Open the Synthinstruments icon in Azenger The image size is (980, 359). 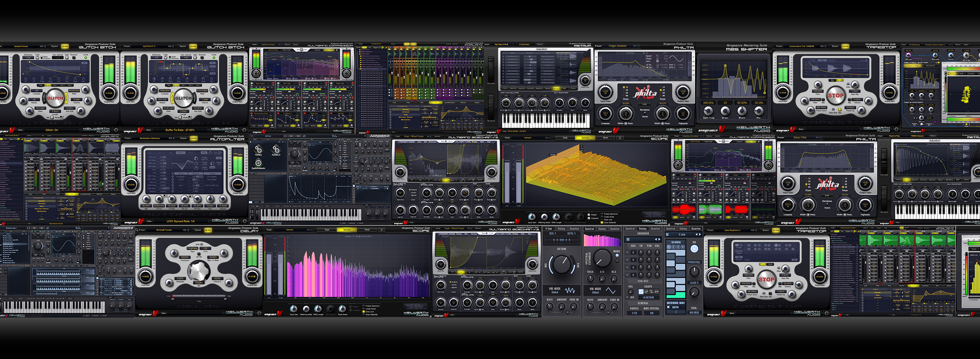click(258, 163)
